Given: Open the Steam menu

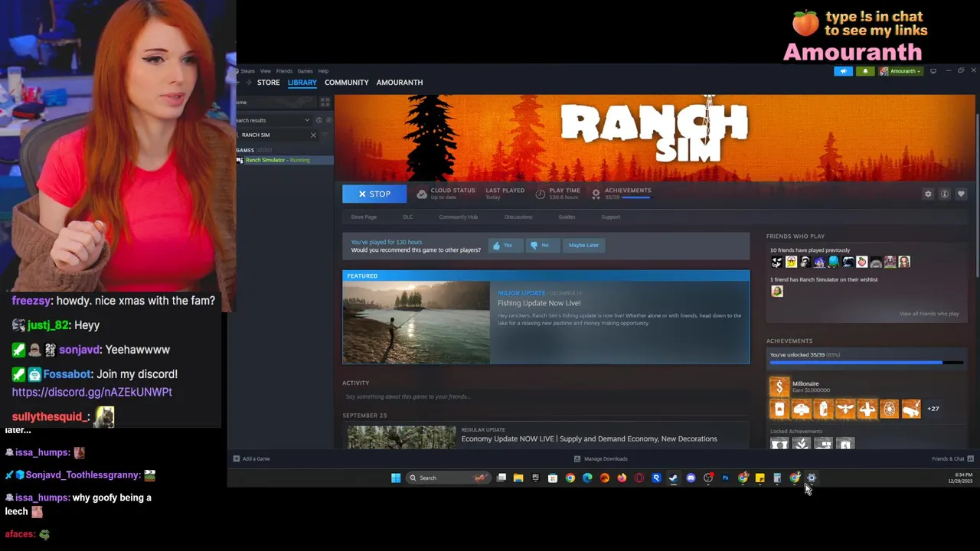Looking at the screenshot, I should 247,71.
